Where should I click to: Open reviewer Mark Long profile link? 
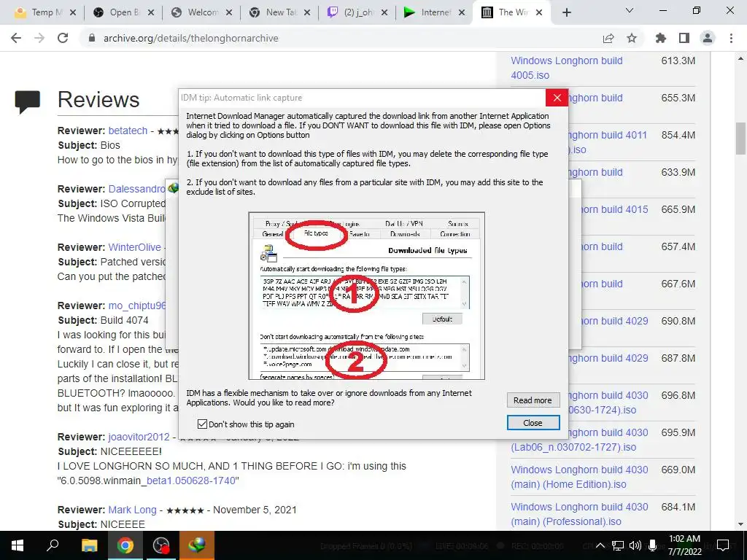pyautogui.click(x=132, y=510)
